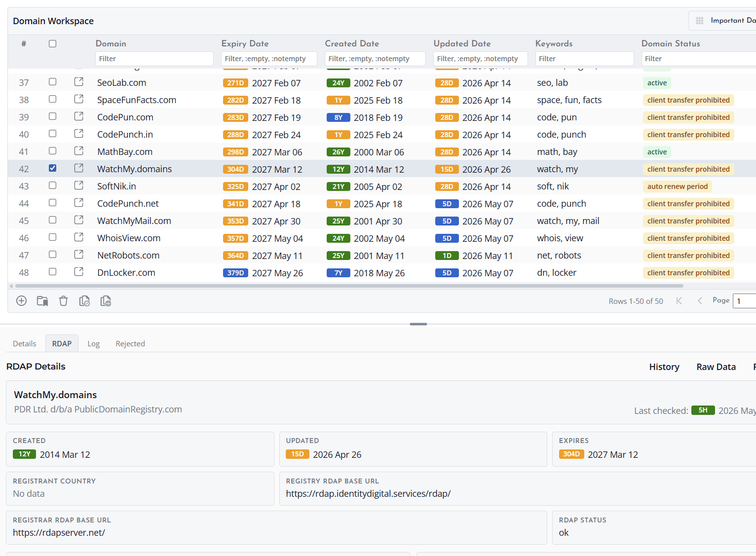This screenshot has height=556, width=756.
Task: Sort by Updated Date column header
Action: pyautogui.click(x=462, y=44)
